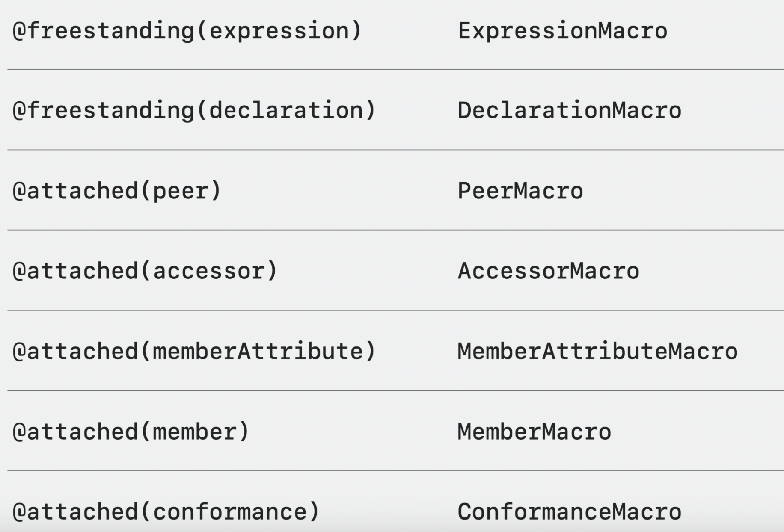Select the ExpressionMacro protocol name
Screen dimensions: 784x532
pos(562,31)
